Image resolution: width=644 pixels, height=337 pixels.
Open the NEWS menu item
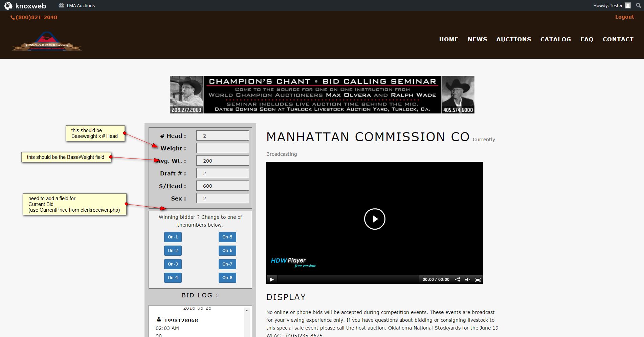click(x=478, y=39)
